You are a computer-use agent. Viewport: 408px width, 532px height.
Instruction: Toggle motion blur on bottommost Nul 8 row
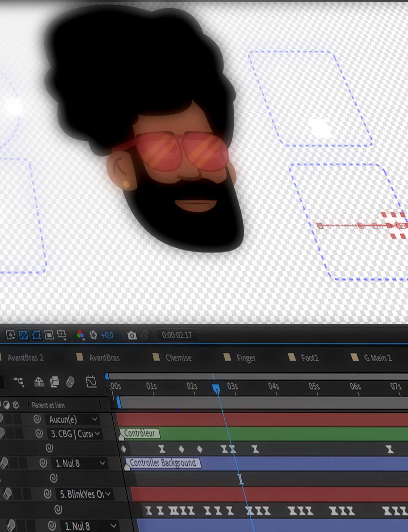tap(11, 525)
